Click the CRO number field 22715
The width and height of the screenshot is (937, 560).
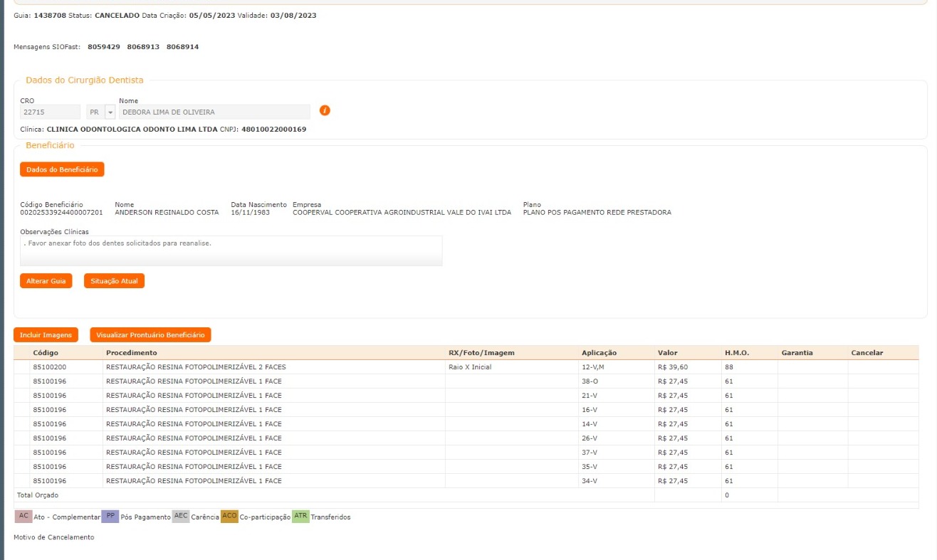tap(50, 112)
